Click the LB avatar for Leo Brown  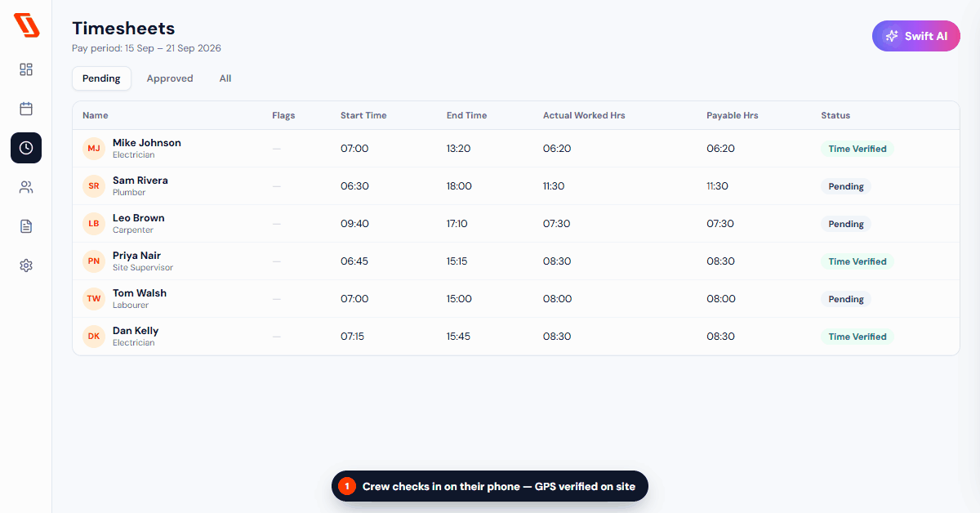tap(94, 224)
